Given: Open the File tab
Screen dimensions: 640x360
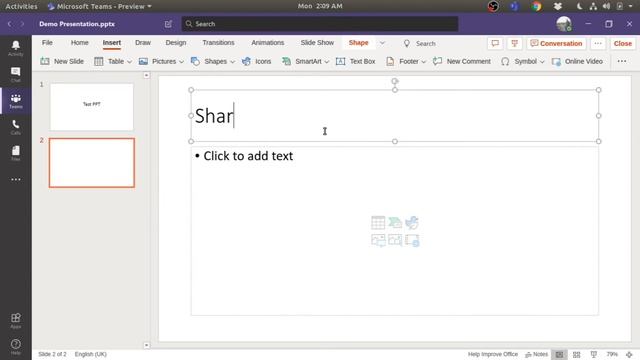Looking at the screenshot, I should [x=47, y=42].
